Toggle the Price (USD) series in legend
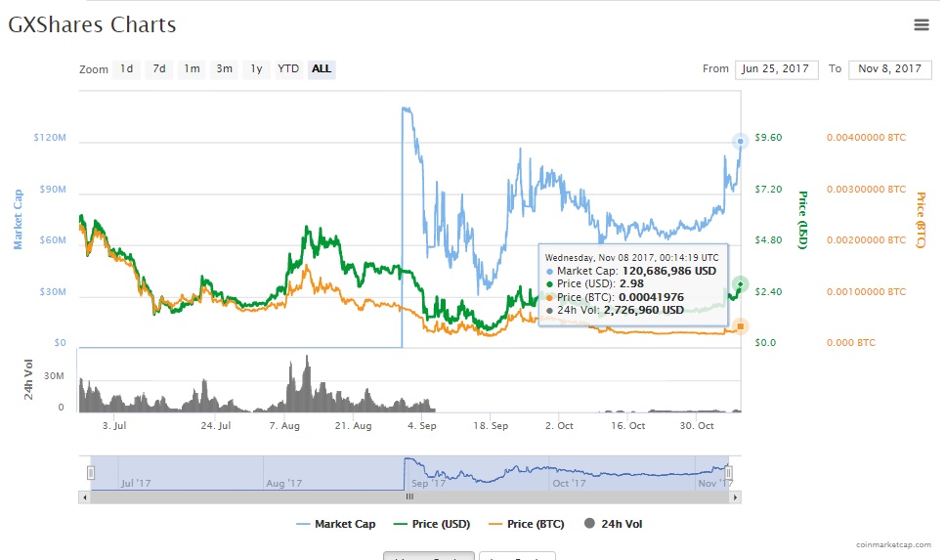The height and width of the screenshot is (560, 945). coord(432,524)
